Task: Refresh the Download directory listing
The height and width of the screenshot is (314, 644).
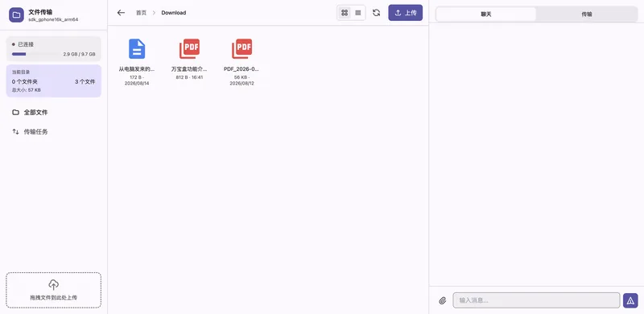Action: tap(376, 13)
